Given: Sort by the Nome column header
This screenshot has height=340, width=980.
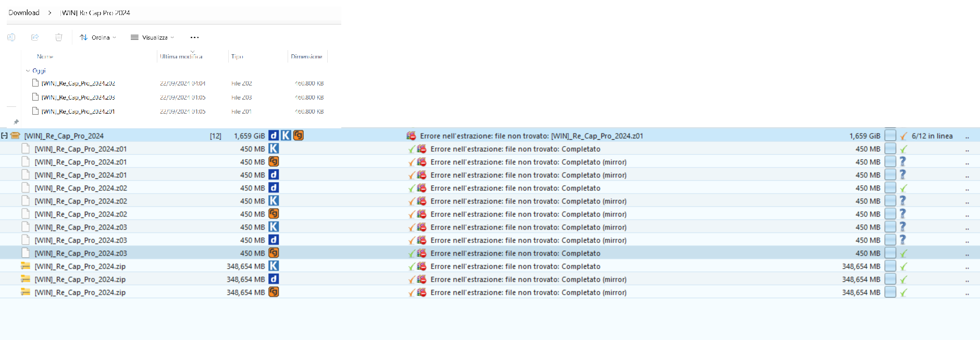Looking at the screenshot, I should point(45,56).
